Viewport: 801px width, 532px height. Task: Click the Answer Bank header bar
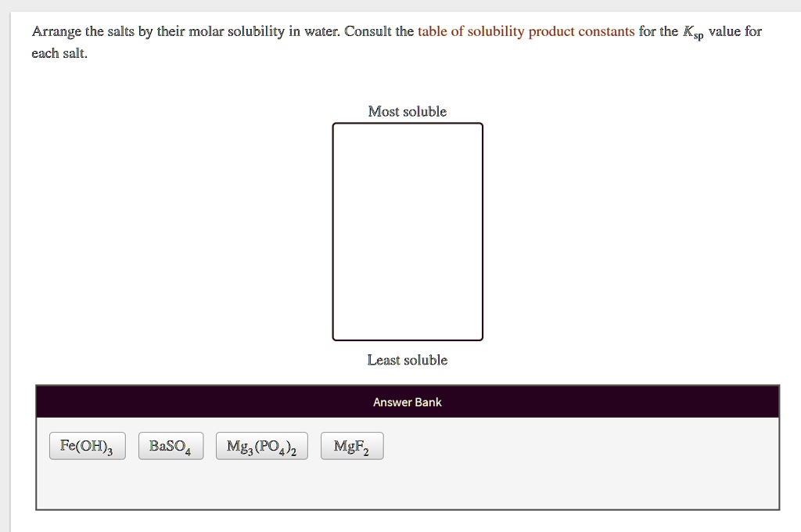(x=408, y=401)
